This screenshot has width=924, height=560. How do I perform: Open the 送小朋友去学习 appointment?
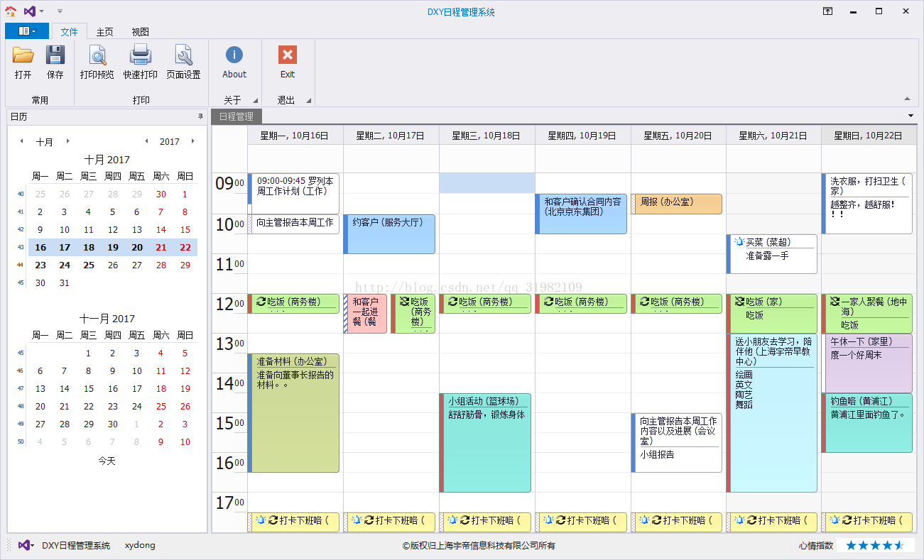coord(772,413)
